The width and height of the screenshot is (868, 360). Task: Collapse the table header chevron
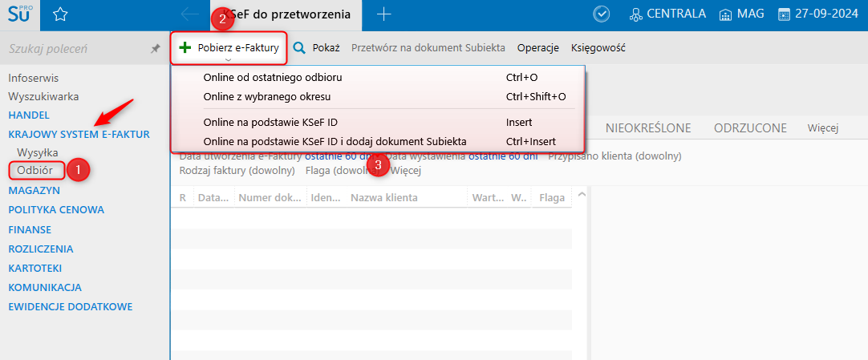(581, 194)
